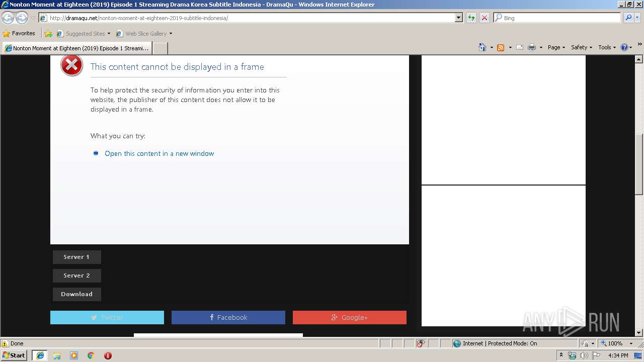Open Windows Media Player taskbar icon
The width and height of the screenshot is (644, 362).
74,355
